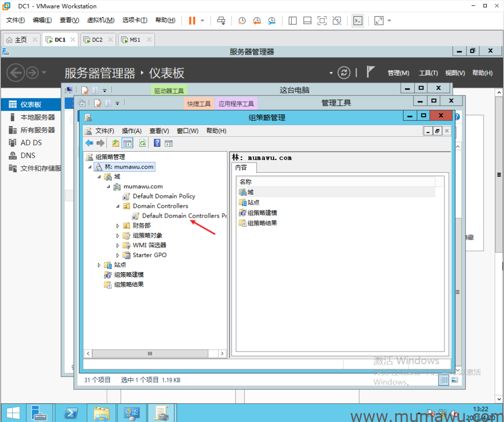504x422 pixels.
Task: Collapse the Domain Controllers node
Action: point(118,206)
